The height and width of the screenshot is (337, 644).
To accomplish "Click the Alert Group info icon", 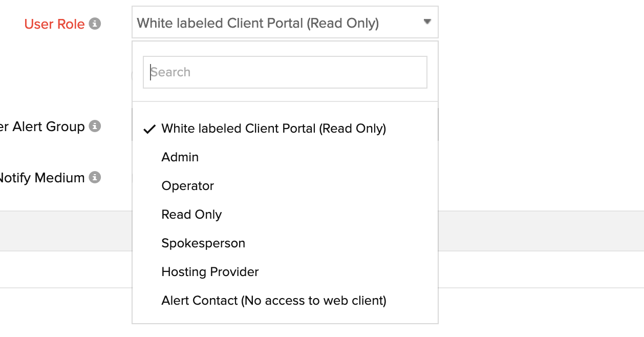I will 95,126.
